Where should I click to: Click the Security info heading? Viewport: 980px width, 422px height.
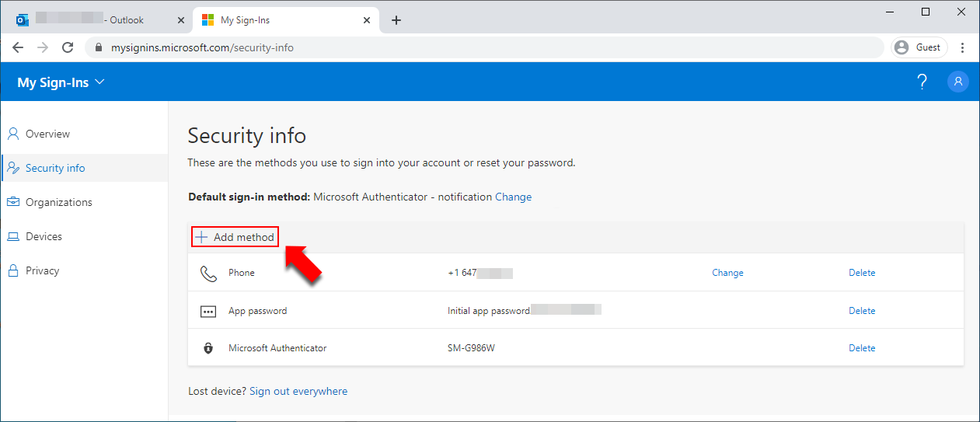point(247,135)
